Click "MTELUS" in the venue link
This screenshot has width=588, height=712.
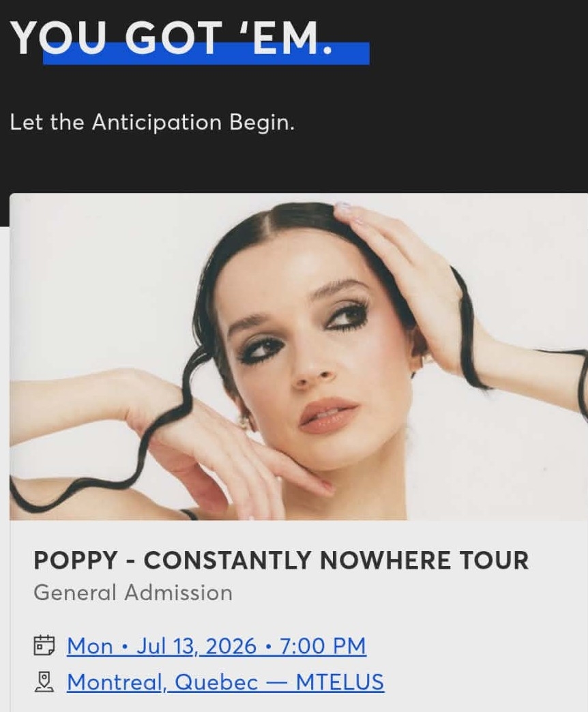click(340, 682)
